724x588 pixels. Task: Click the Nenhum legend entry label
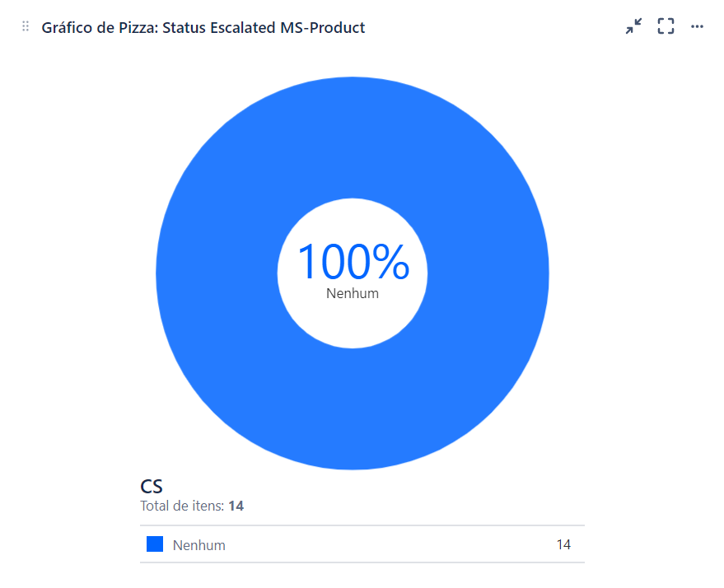coord(199,545)
